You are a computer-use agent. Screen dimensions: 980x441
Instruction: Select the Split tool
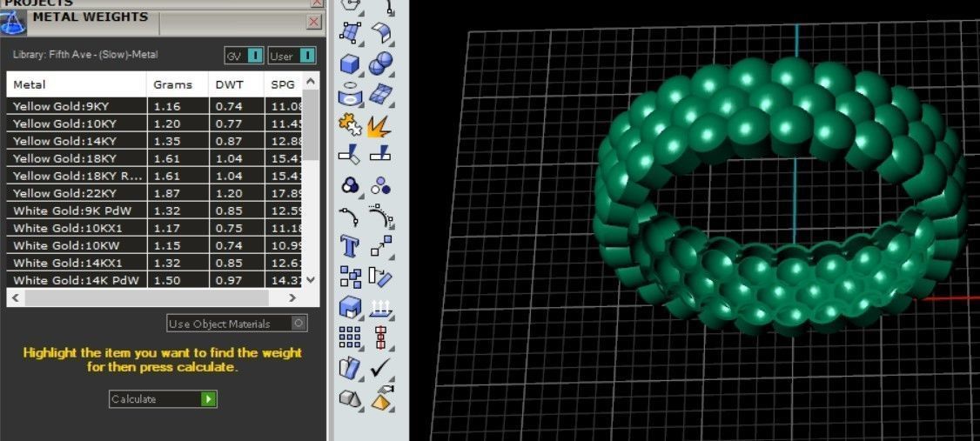coord(380,154)
